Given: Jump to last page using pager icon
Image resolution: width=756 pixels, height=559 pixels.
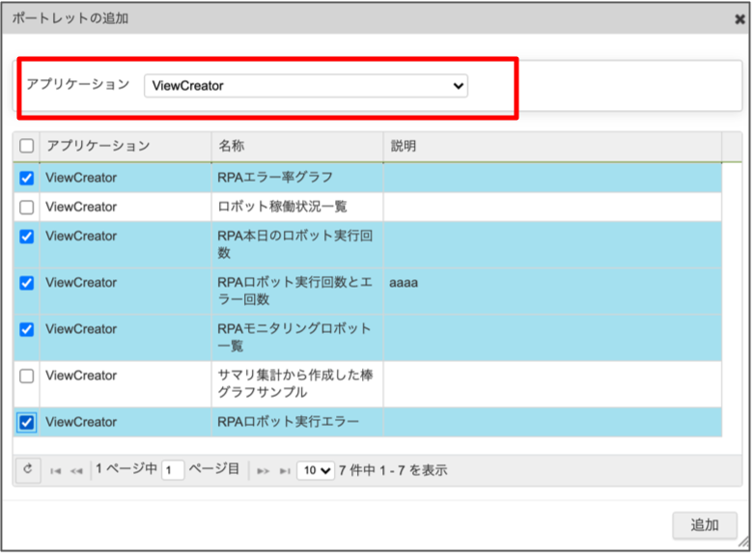Looking at the screenshot, I should tap(284, 471).
